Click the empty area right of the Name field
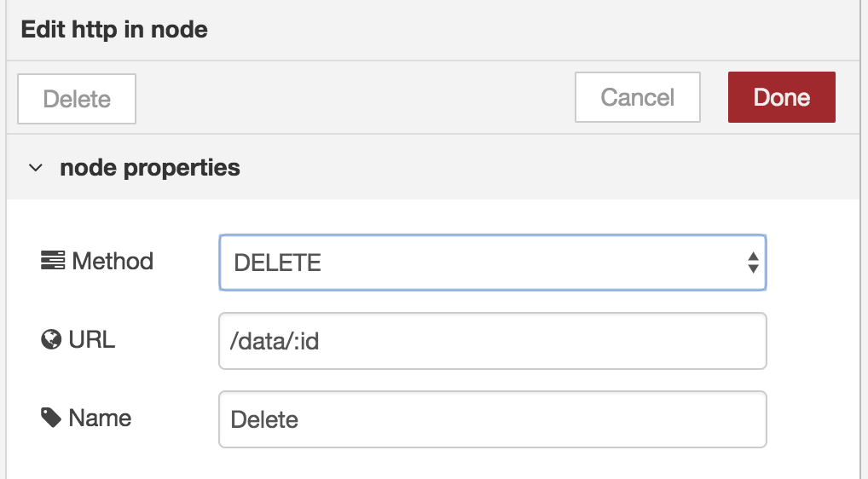The height and width of the screenshot is (479, 868). click(x=813, y=419)
